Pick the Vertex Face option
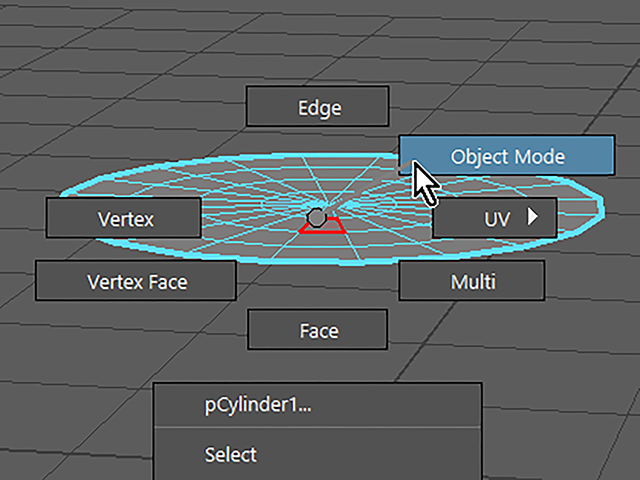The height and width of the screenshot is (480, 640). [x=136, y=281]
